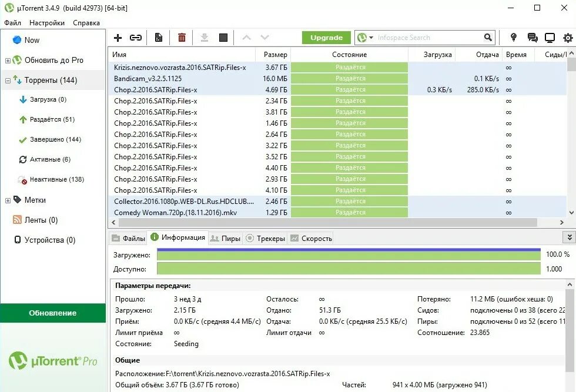
Task: Click the search magnifier icon
Action: point(488,37)
